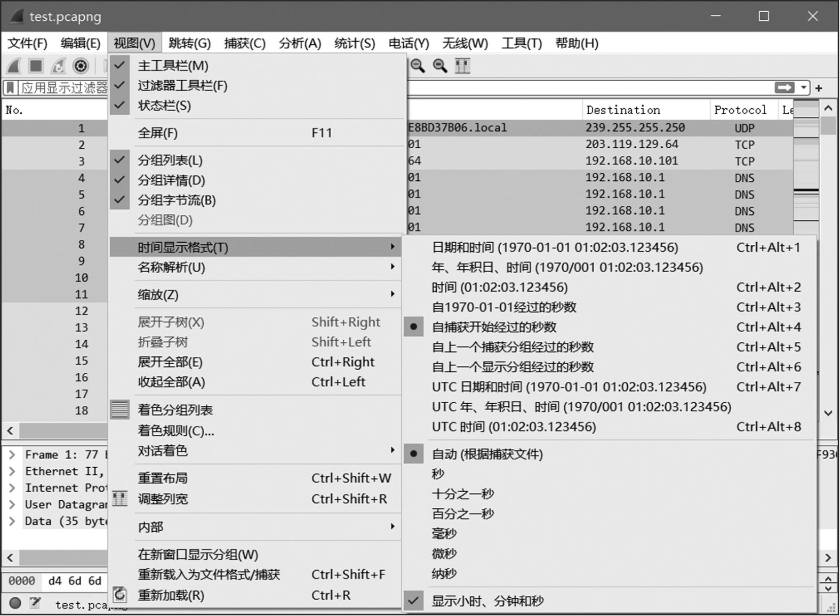The image size is (840, 616).
Task: Click the plus add filter button
Action: click(x=819, y=88)
